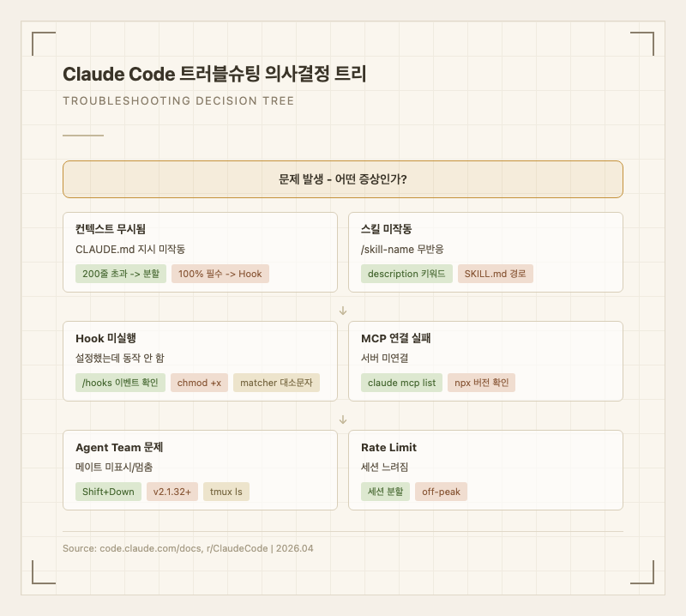
Task: Click the 'v2.1.32+' version tag
Action: tap(172, 492)
